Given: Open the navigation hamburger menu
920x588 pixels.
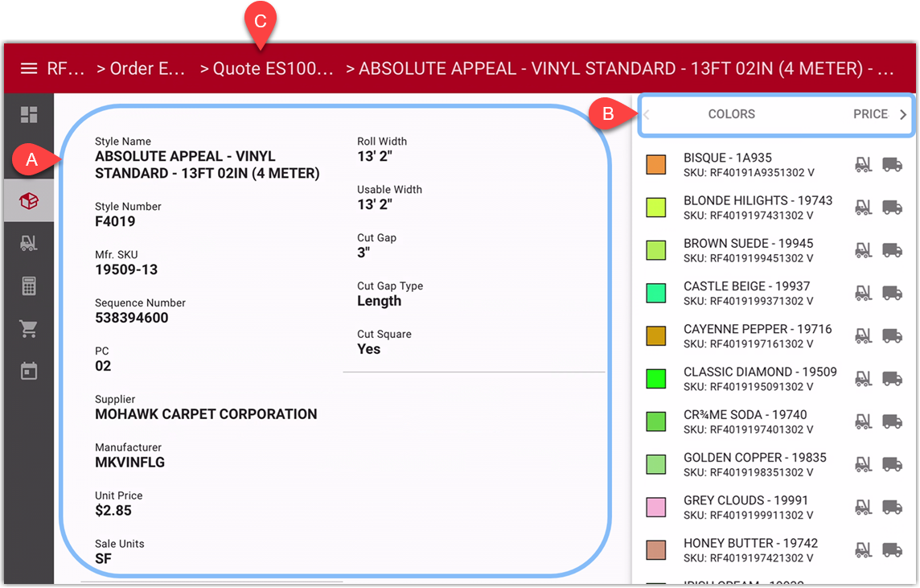Looking at the screenshot, I should [x=29, y=68].
